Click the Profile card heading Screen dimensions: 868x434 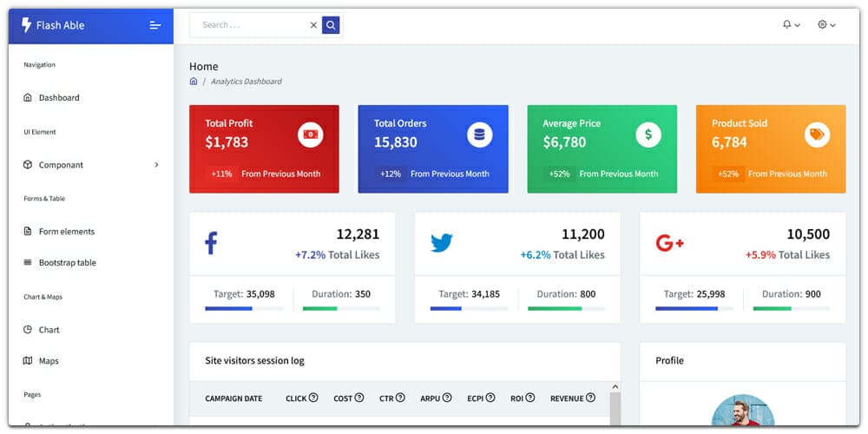click(x=669, y=360)
